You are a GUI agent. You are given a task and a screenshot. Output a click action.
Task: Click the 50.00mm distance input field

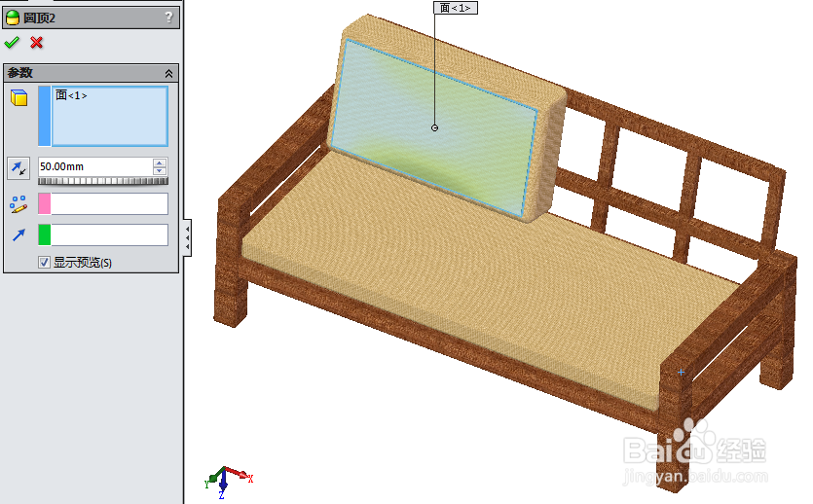pyautogui.click(x=95, y=166)
